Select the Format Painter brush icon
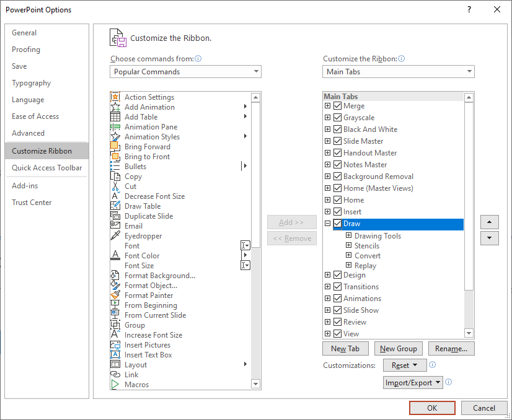 click(x=115, y=295)
